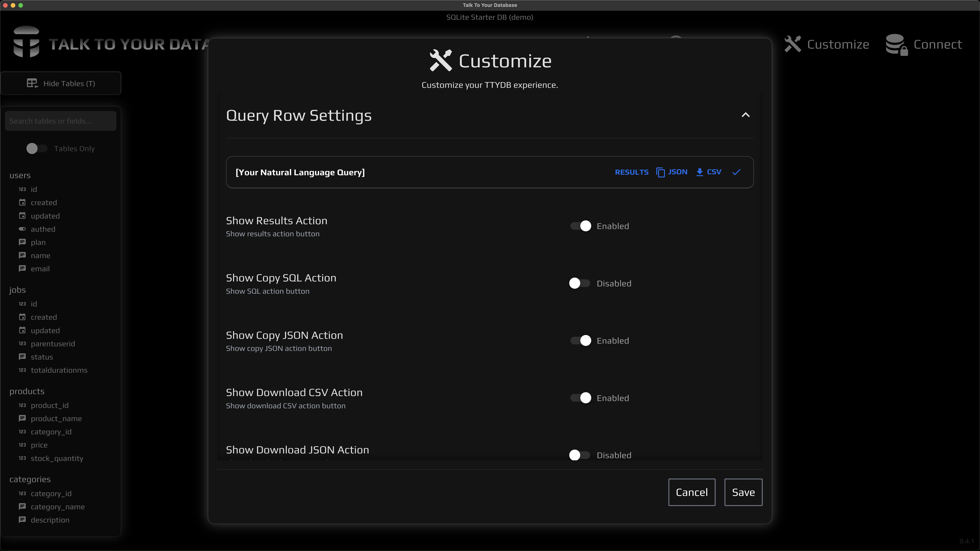Viewport: 980px width, 551px height.
Task: Select the stock_quantity field name
Action: click(57, 458)
